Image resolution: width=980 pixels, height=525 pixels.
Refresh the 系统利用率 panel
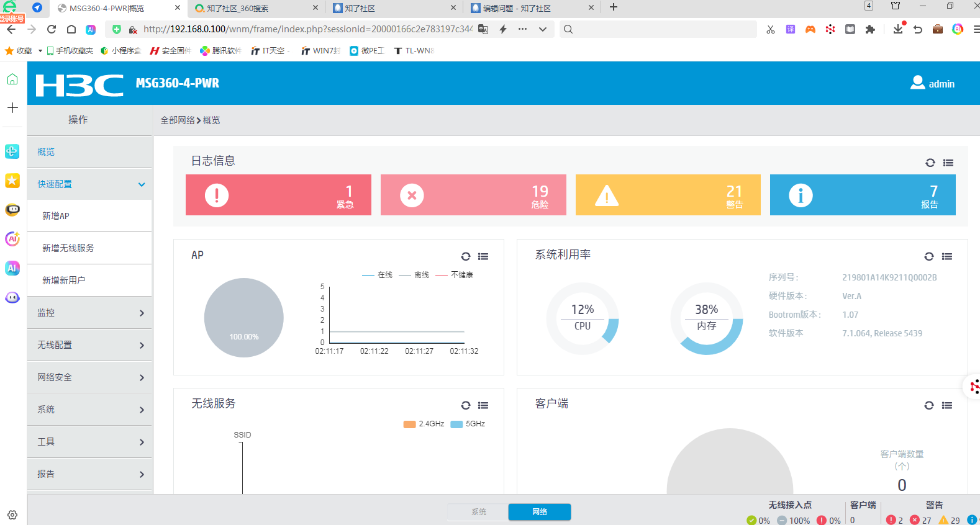[x=928, y=256]
